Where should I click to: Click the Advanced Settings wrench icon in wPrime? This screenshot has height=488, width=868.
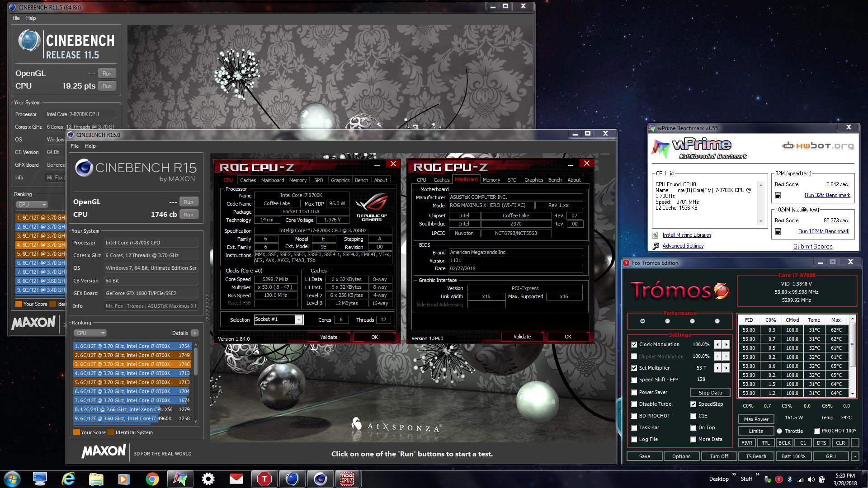click(656, 246)
